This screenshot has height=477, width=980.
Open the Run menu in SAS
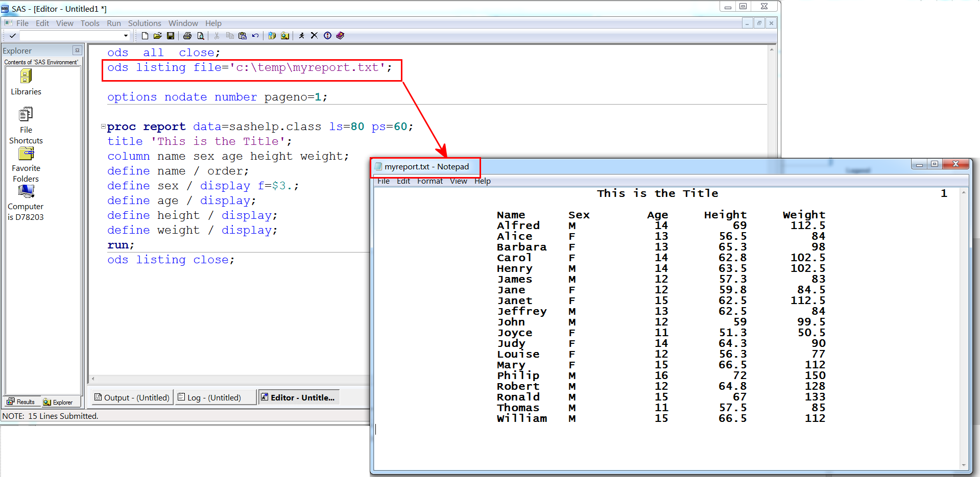113,23
